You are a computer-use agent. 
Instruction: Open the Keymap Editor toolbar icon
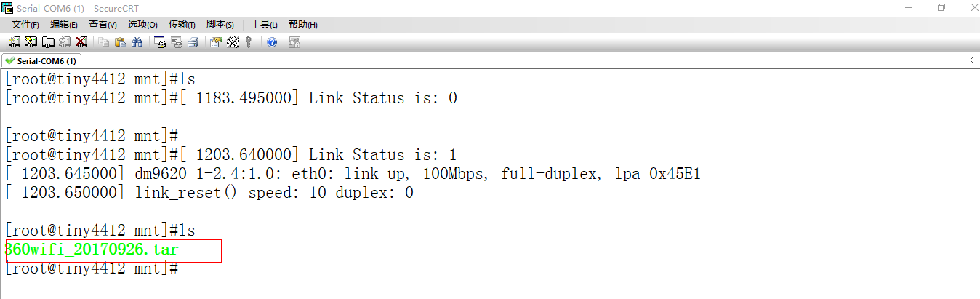click(x=233, y=42)
